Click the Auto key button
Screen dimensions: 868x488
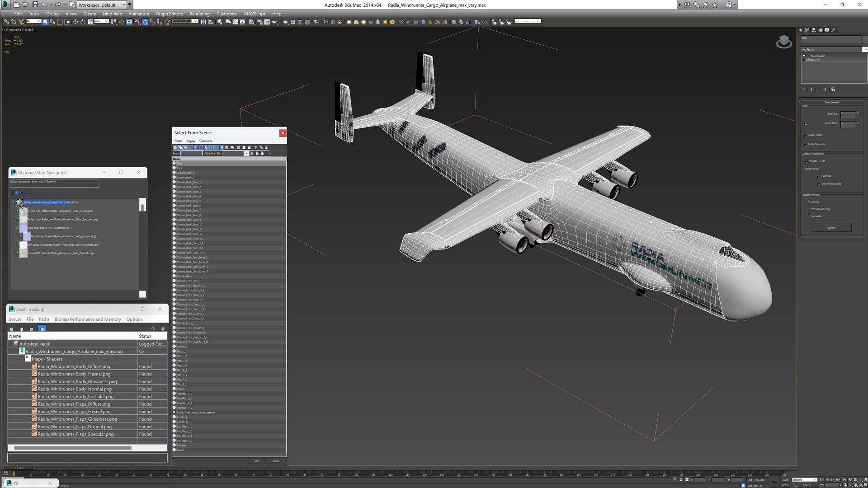[785, 479]
